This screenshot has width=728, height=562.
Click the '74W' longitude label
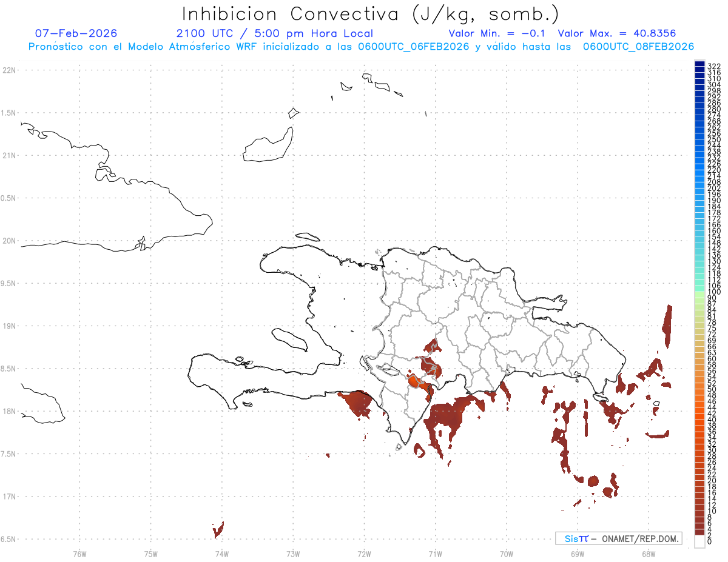222,554
